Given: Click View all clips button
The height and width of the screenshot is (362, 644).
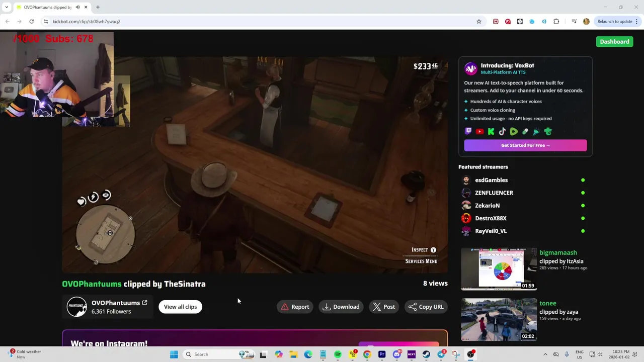Looking at the screenshot, I should (180, 307).
